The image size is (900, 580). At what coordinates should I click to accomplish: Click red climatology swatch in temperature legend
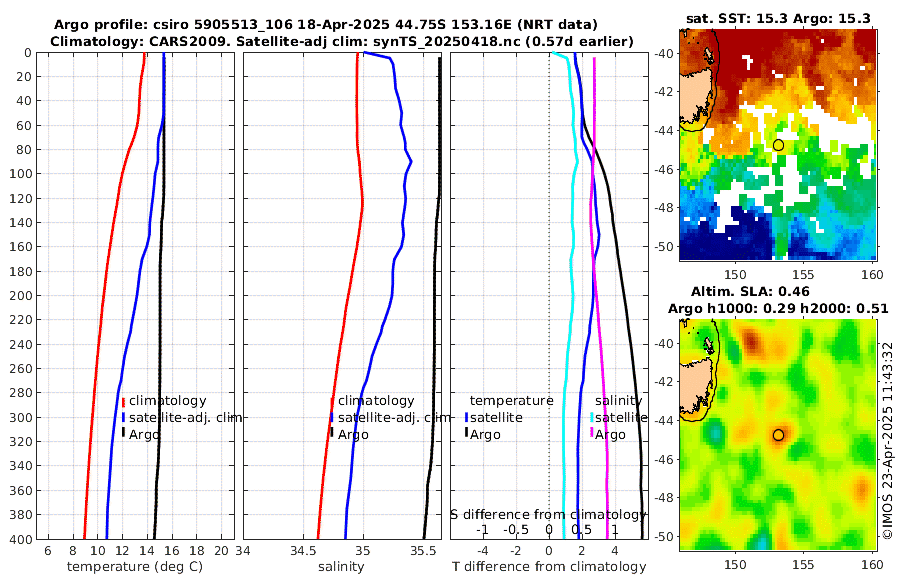[123, 401]
